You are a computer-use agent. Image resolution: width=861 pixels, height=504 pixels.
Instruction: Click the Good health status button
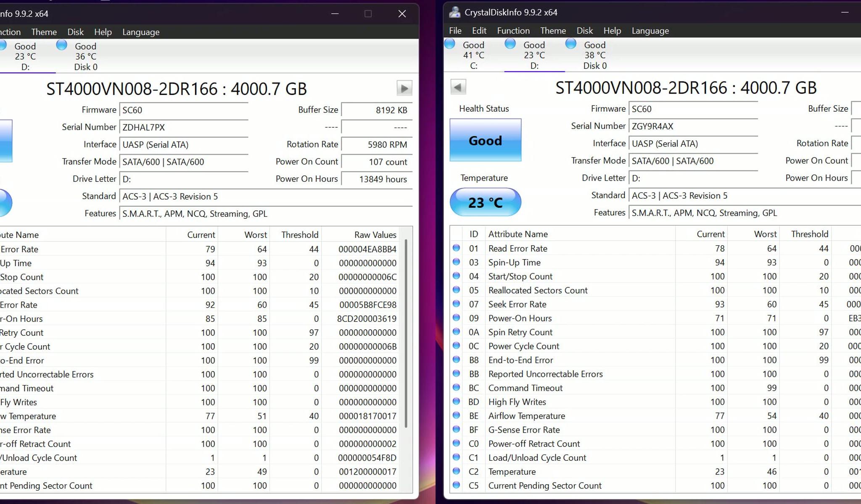coord(485,140)
